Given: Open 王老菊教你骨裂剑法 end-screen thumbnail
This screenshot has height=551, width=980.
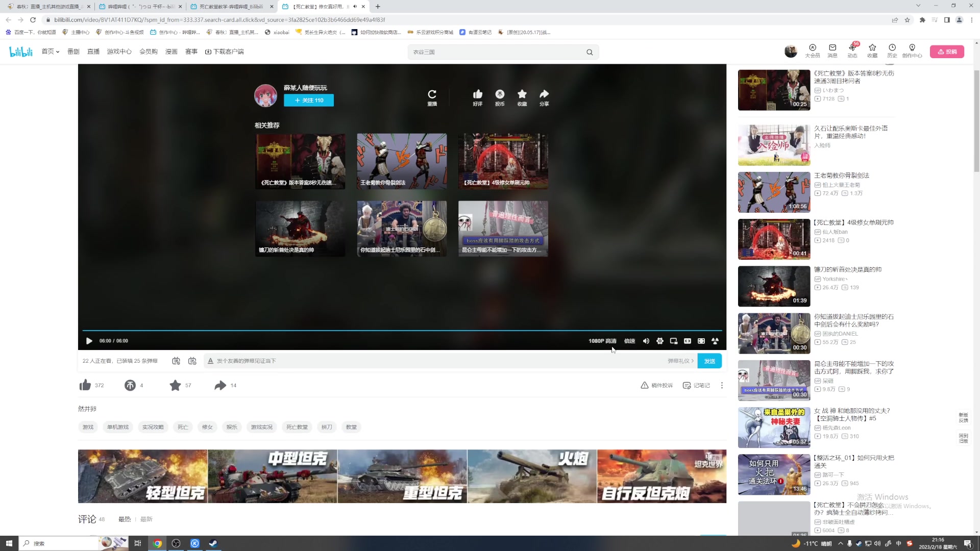Looking at the screenshot, I should (x=402, y=161).
